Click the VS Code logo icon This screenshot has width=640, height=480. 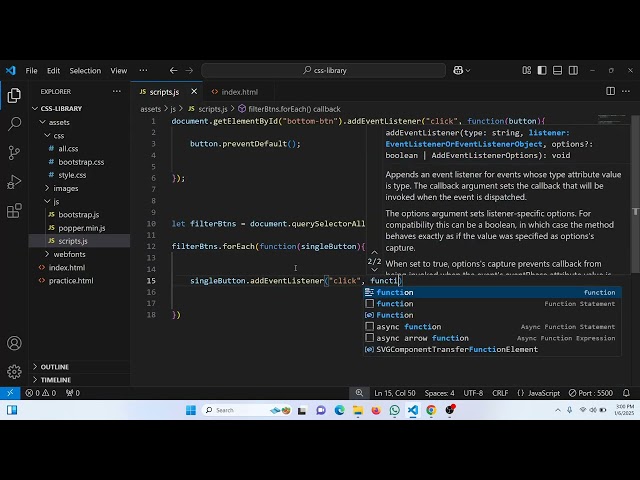(11, 70)
